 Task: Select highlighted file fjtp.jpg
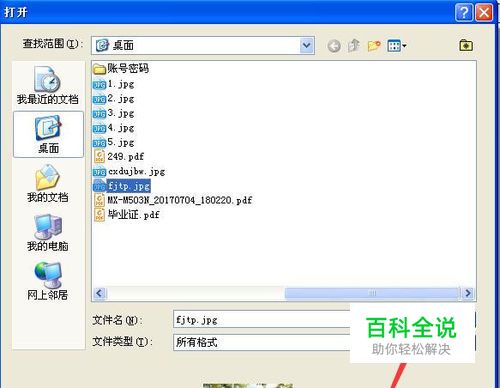(122, 186)
